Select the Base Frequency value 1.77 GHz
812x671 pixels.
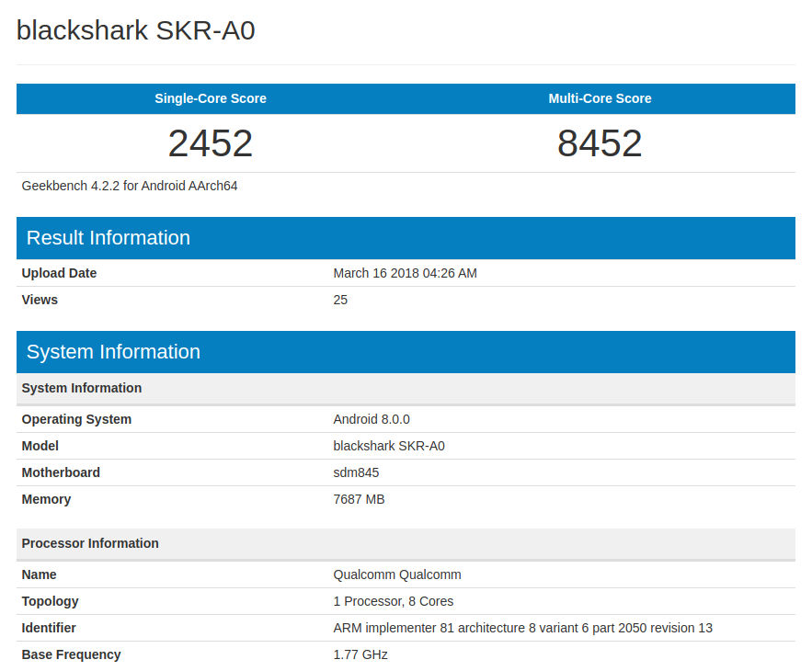coord(360,654)
